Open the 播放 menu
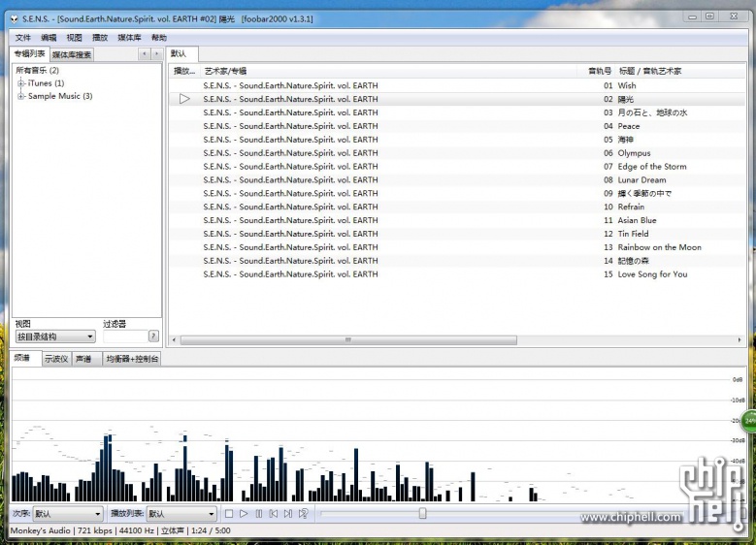This screenshot has height=545, width=756. pos(100,38)
